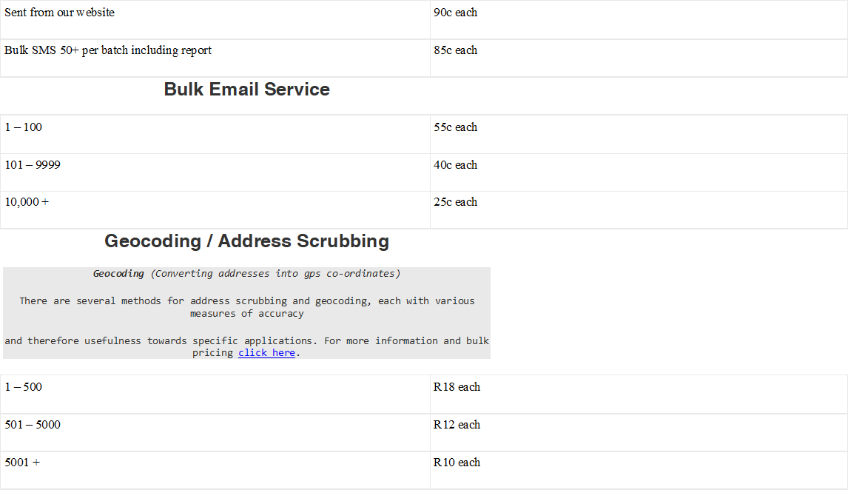Select the "Sent from our website" cell
Image resolution: width=848 pixels, height=504 pixels.
click(x=60, y=13)
